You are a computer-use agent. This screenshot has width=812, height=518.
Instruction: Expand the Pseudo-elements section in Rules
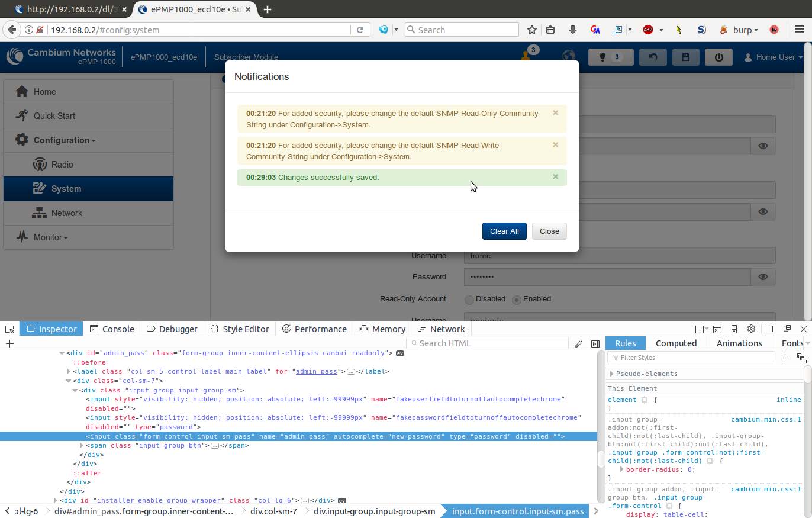(x=611, y=374)
